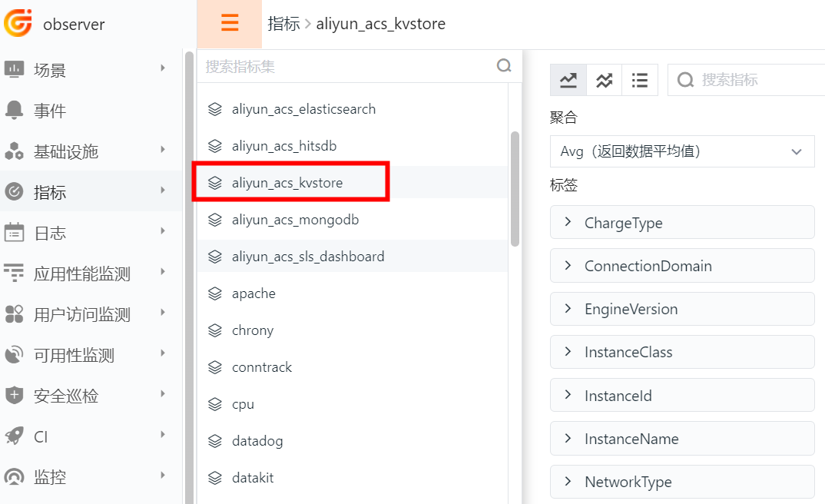Screen dimensions: 825x504
Task: Click the layers icon beside datakit
Action: (x=214, y=477)
